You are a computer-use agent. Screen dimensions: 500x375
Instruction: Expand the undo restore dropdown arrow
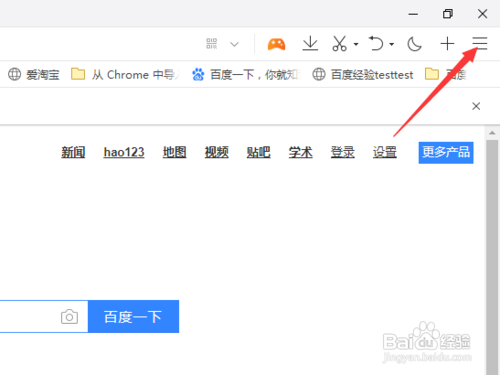coord(392,44)
